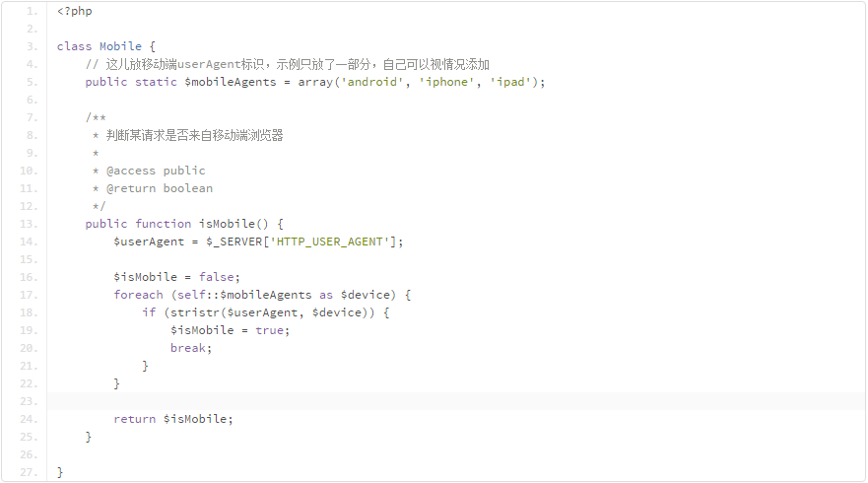
Task: Click the 'ipad' string literal
Action: (510, 82)
